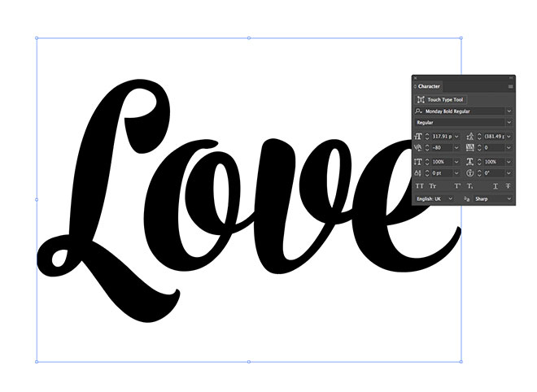Select the Character panel tab
This screenshot has height=392, width=537.
tap(429, 85)
